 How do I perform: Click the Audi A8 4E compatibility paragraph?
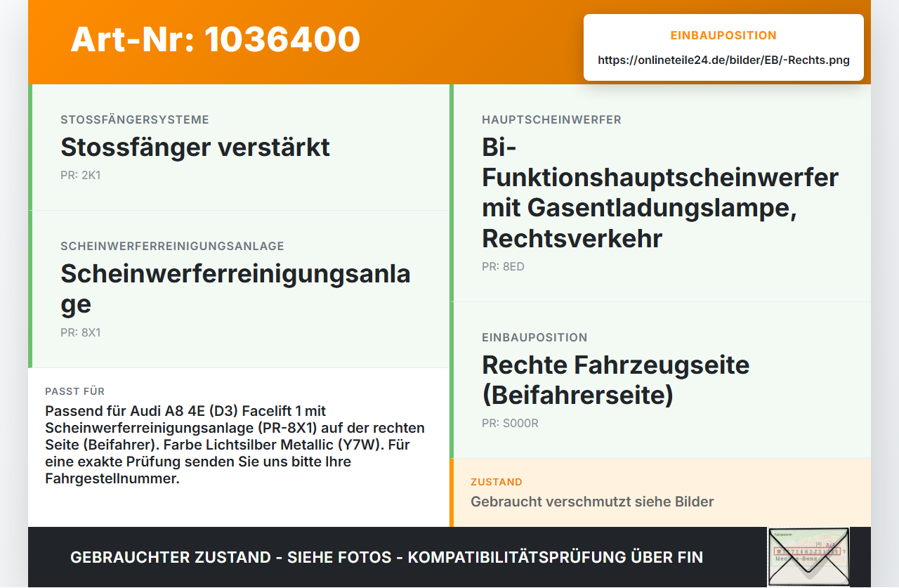pyautogui.click(x=235, y=445)
